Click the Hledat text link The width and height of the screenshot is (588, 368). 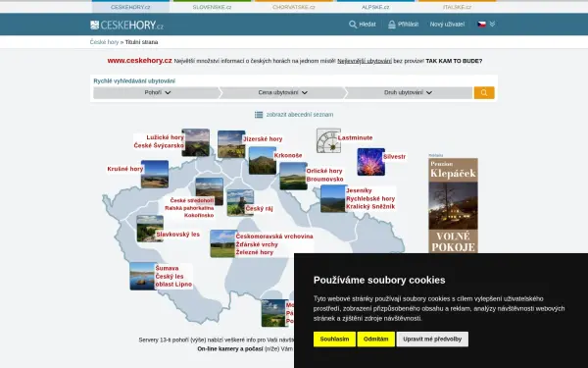367,25
